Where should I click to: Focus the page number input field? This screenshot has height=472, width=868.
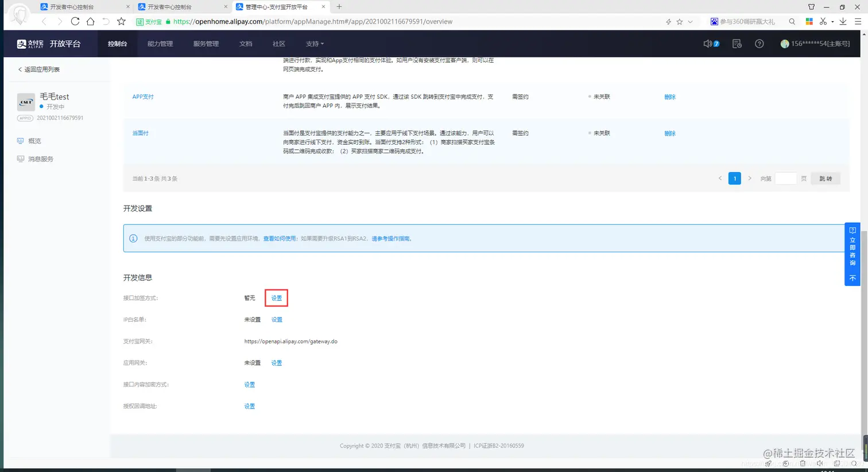(x=785, y=179)
